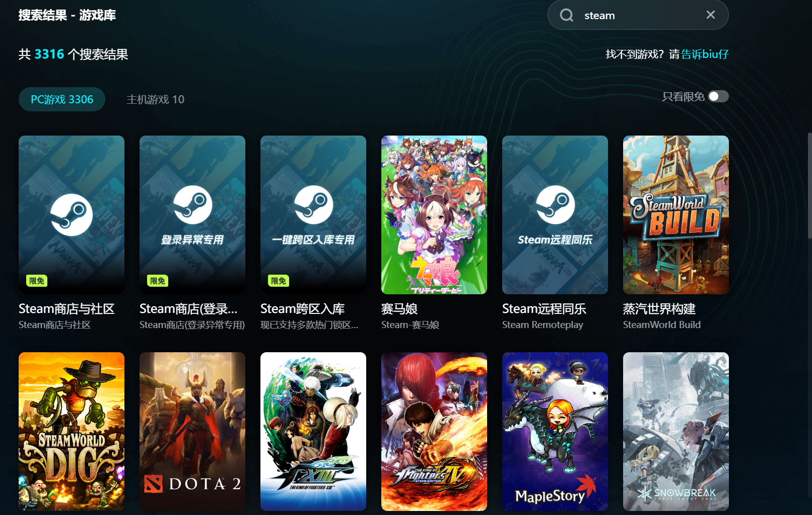This screenshot has width=812, height=515.
Task: Open the 登录异常专用 Steam cover
Action: point(192,215)
